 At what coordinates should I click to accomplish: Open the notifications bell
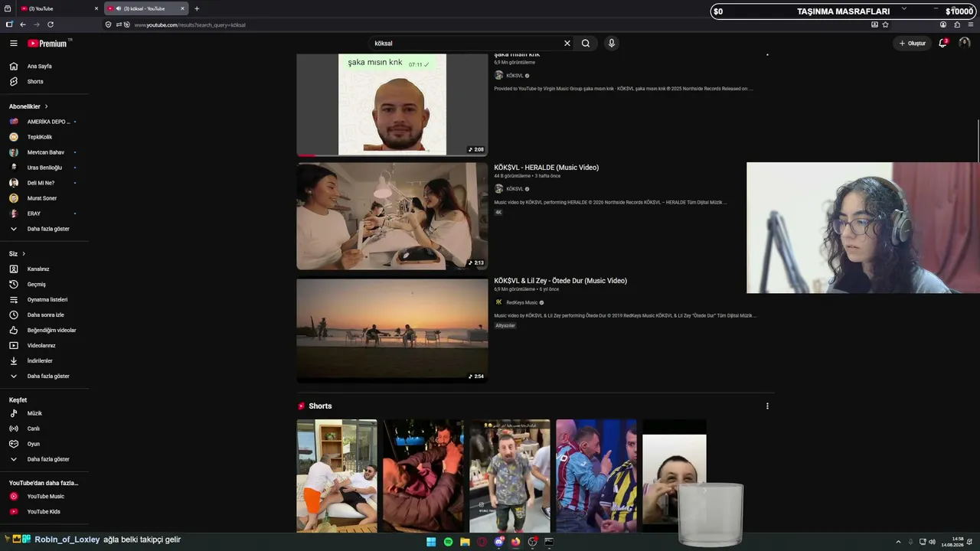(943, 43)
